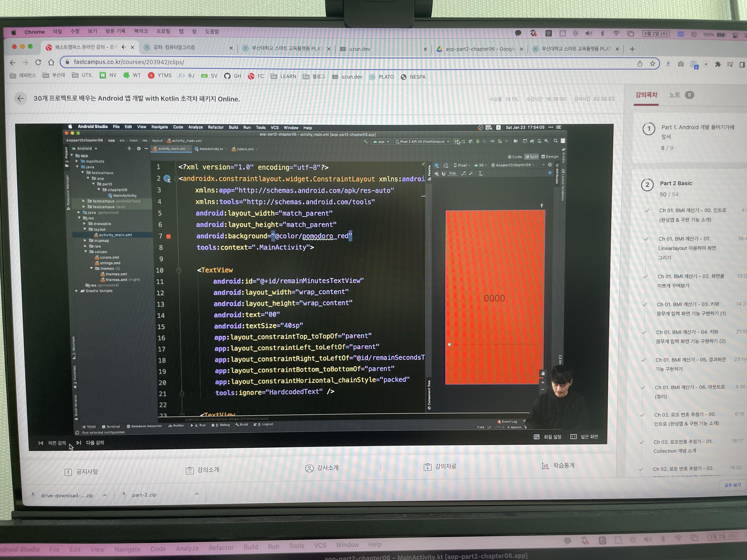Click the share icon in address bar

pos(640,64)
